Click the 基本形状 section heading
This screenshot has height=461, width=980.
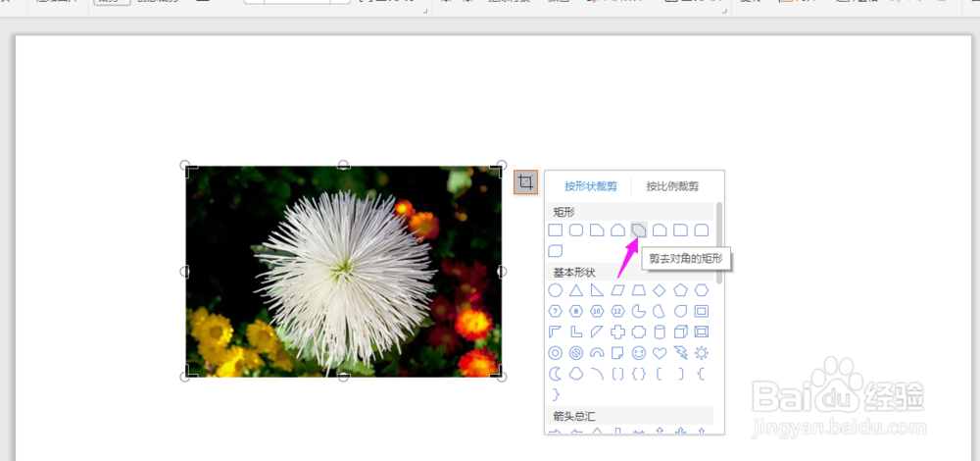574,273
